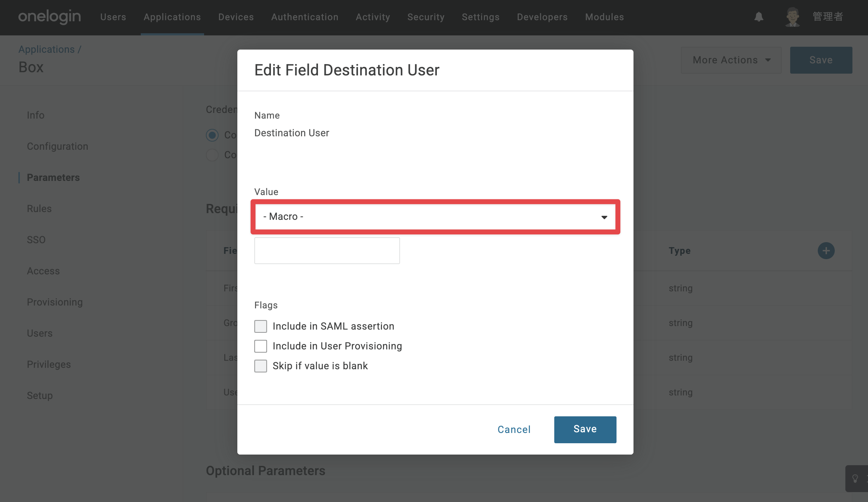Click the macro text input box

(327, 251)
